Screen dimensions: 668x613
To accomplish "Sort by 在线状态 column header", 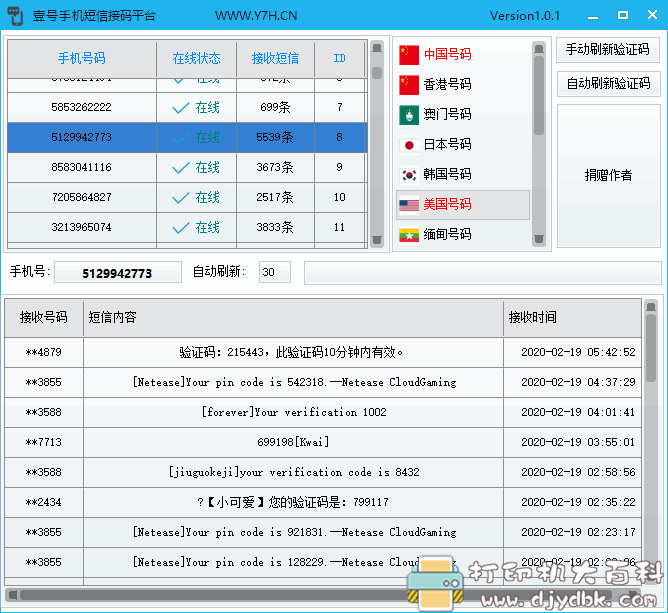I will click(196, 58).
